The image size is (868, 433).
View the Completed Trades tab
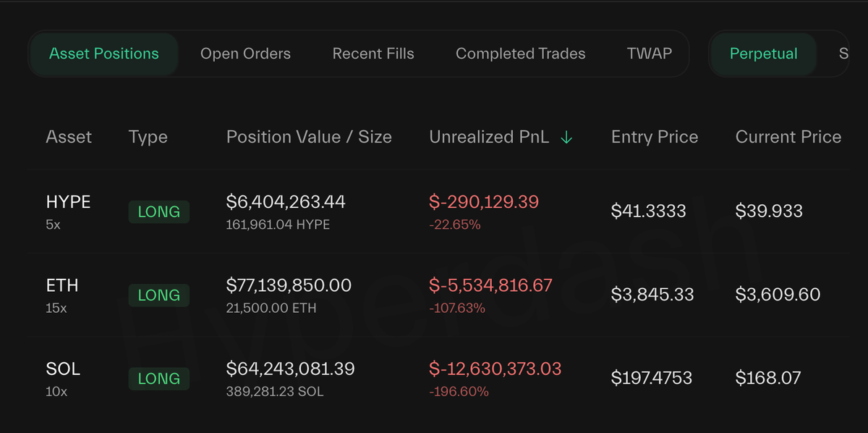coord(520,54)
